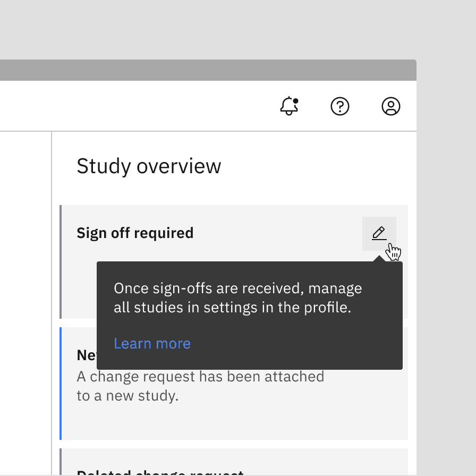
Task: Click the text "A change request has been attached"
Action: pyautogui.click(x=200, y=376)
